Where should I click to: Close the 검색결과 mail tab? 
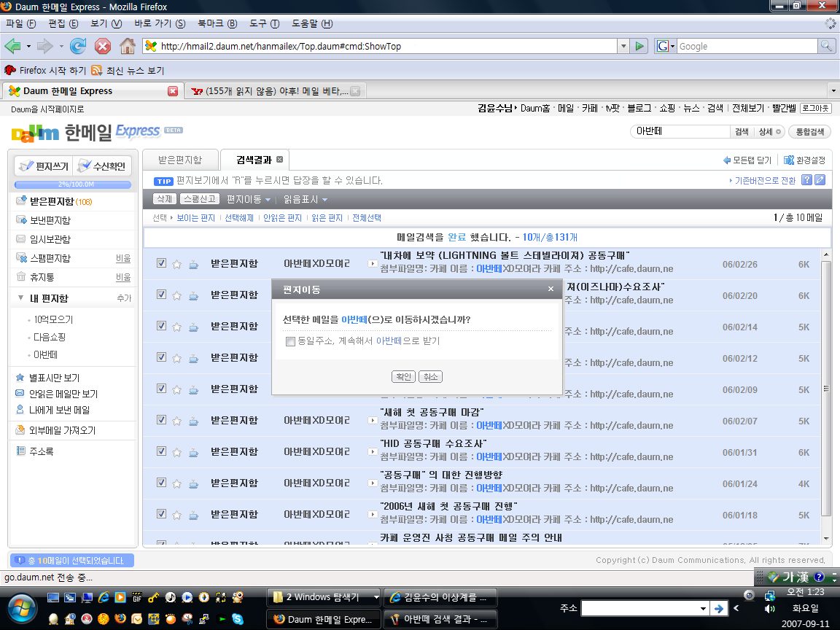coord(280,160)
